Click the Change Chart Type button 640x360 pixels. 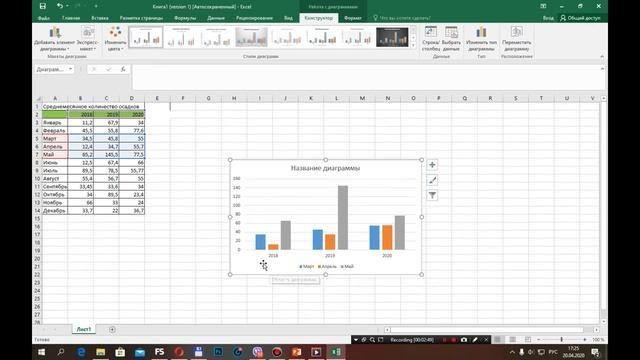[481, 39]
